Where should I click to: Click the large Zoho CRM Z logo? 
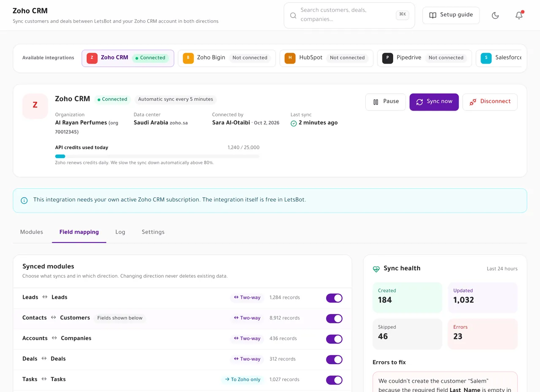click(x=35, y=106)
